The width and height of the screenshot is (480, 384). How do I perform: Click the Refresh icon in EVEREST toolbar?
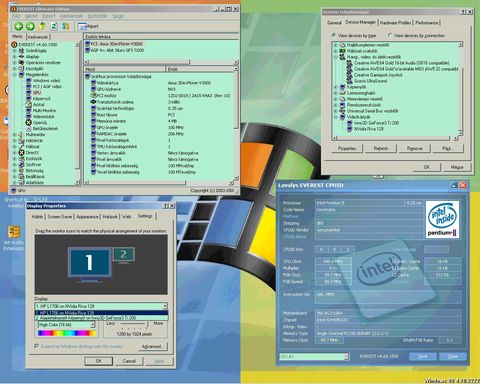pos(54,26)
